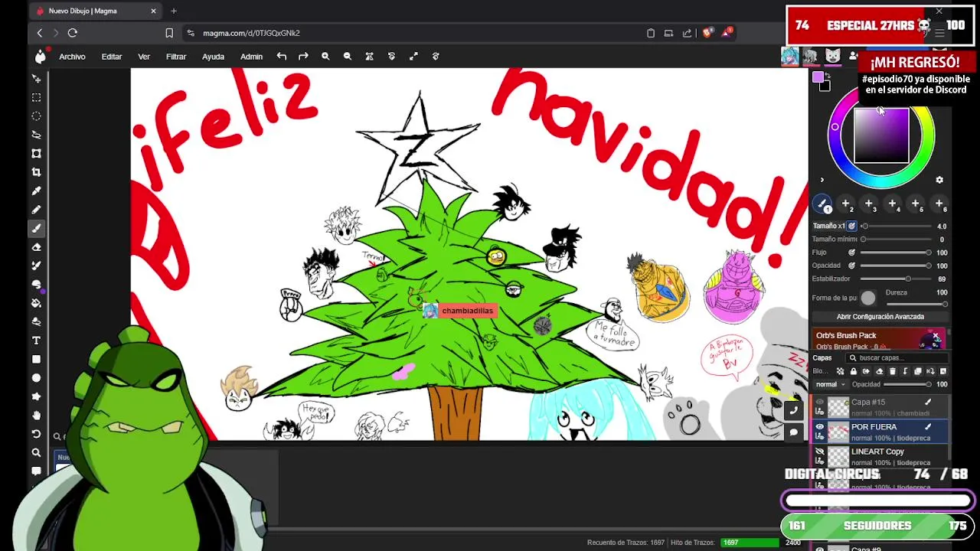Image resolution: width=980 pixels, height=551 pixels.
Task: Select the Ellipse selection tool
Action: coord(36,116)
